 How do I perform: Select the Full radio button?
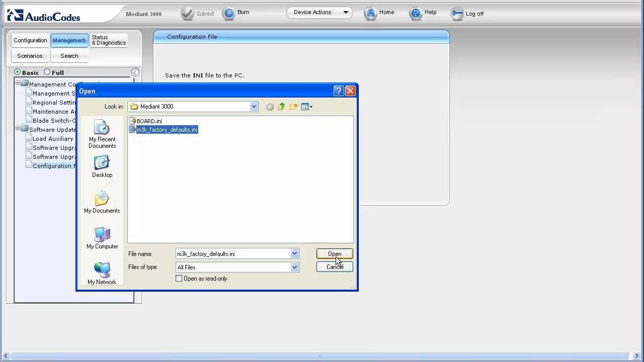47,72
